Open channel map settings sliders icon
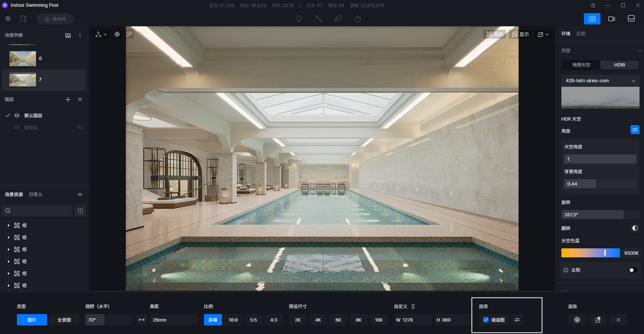The width and height of the screenshot is (644, 334). (x=517, y=320)
